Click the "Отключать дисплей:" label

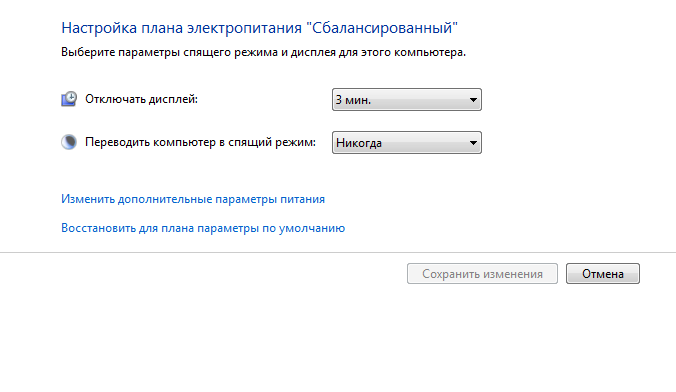[x=141, y=99]
